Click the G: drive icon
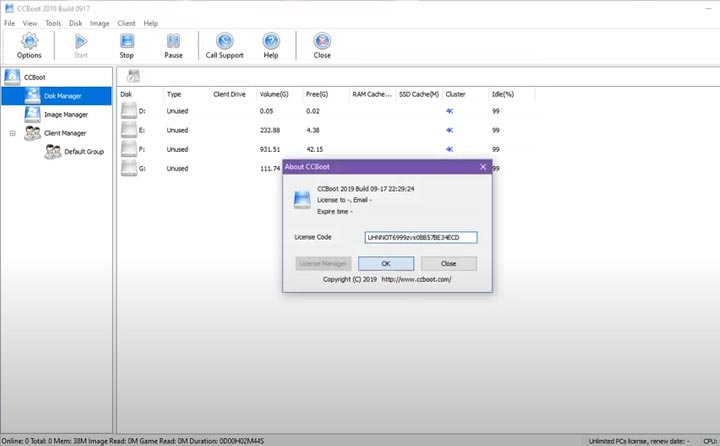The width and height of the screenshot is (720, 446). tap(129, 168)
